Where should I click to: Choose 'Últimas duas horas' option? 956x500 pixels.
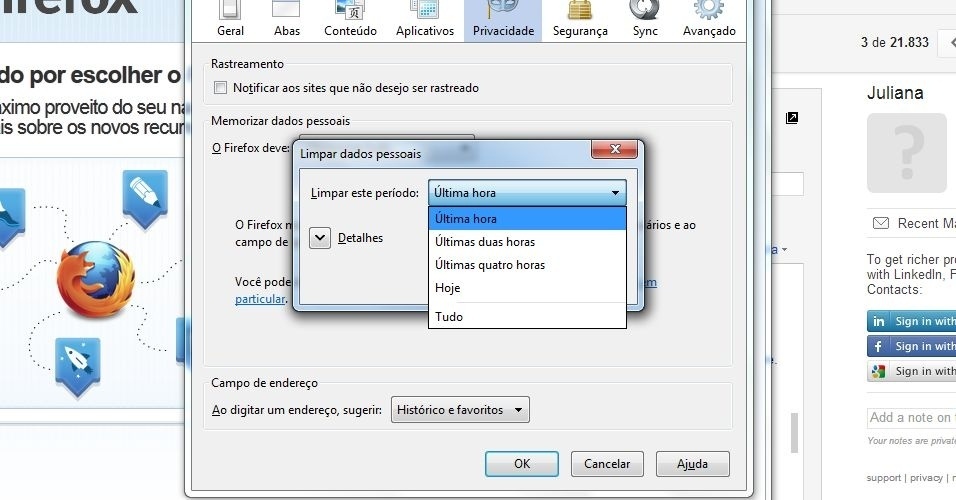click(527, 241)
